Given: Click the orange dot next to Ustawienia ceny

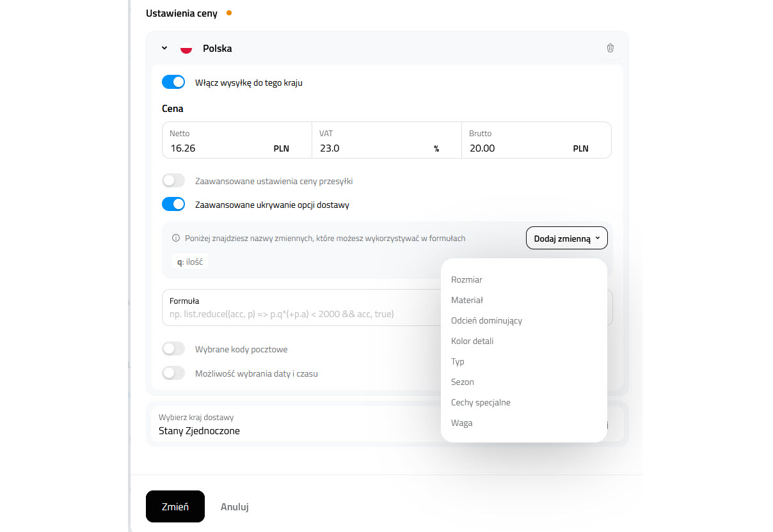Looking at the screenshot, I should coord(229,13).
